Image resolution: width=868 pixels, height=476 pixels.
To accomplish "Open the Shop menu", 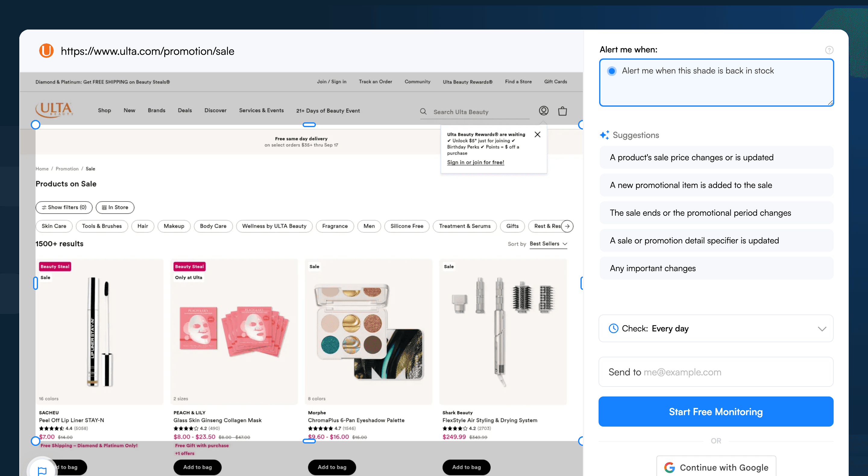I will tap(105, 111).
